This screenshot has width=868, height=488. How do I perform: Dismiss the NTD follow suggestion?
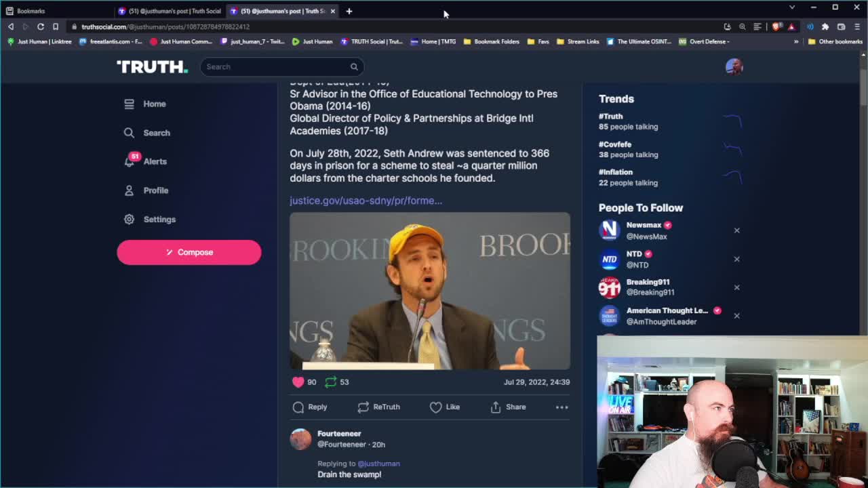point(736,259)
